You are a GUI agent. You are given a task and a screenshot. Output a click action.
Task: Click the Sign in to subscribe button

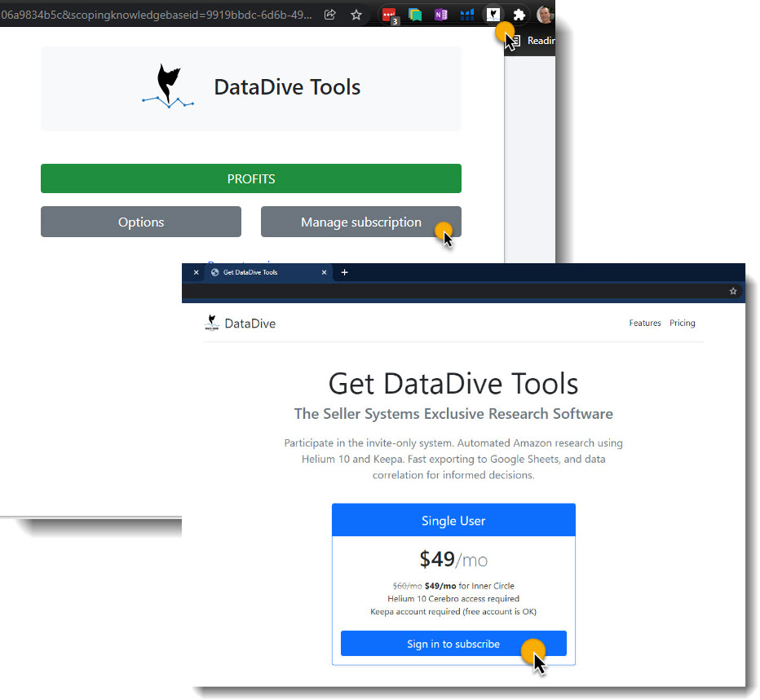coord(453,643)
